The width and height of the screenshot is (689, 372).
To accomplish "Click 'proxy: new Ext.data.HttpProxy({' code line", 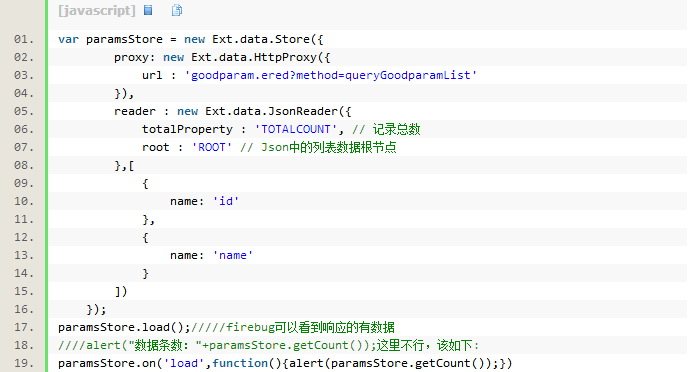I will click(222, 58).
